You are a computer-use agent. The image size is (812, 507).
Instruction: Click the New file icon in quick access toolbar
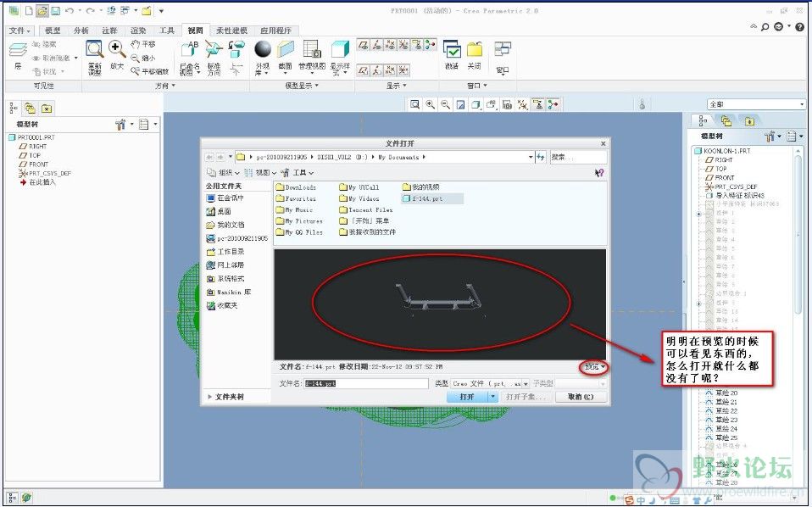(29, 10)
